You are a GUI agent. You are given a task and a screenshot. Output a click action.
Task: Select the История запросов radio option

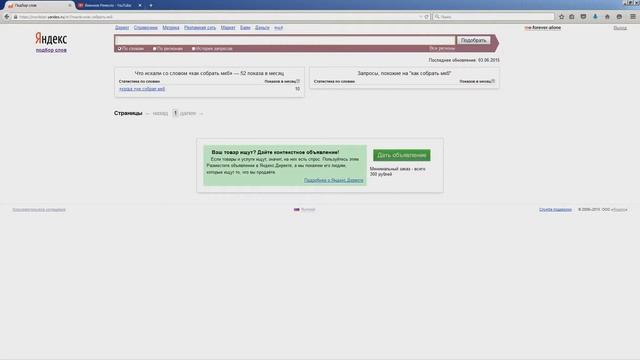pyautogui.click(x=193, y=49)
